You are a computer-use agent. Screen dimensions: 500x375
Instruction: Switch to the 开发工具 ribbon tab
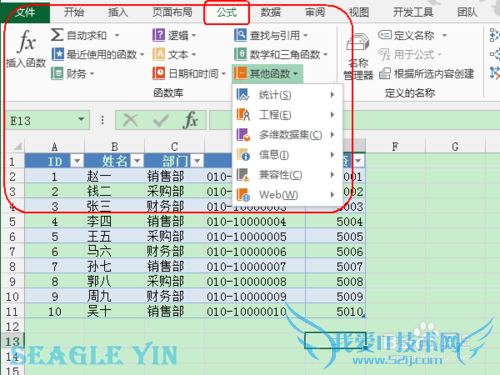click(413, 12)
